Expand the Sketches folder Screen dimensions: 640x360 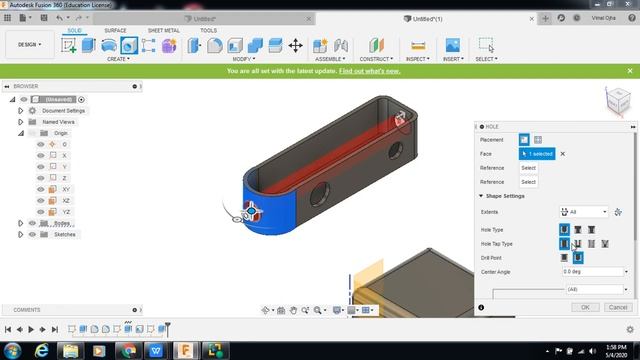pyautogui.click(x=20, y=234)
